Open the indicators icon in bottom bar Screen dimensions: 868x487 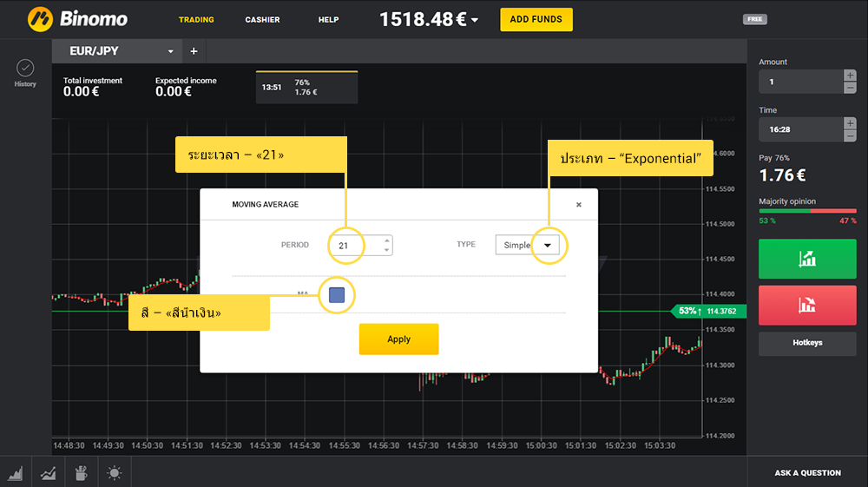[48, 473]
